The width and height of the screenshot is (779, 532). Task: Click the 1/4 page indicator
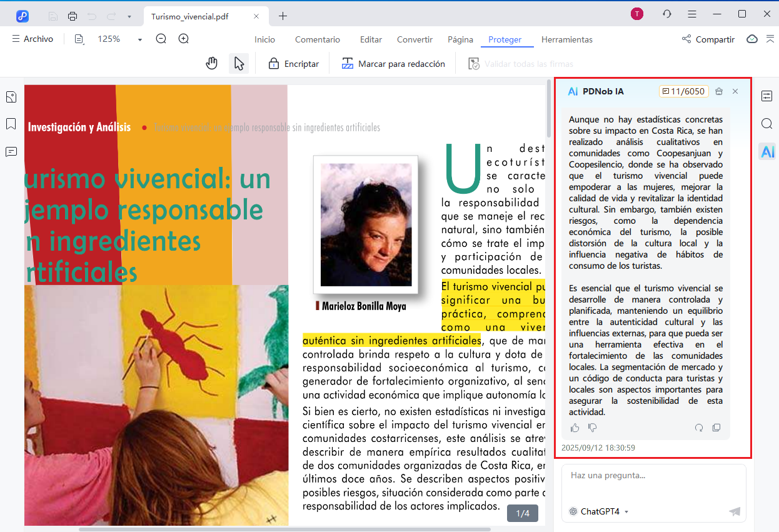tap(523, 514)
